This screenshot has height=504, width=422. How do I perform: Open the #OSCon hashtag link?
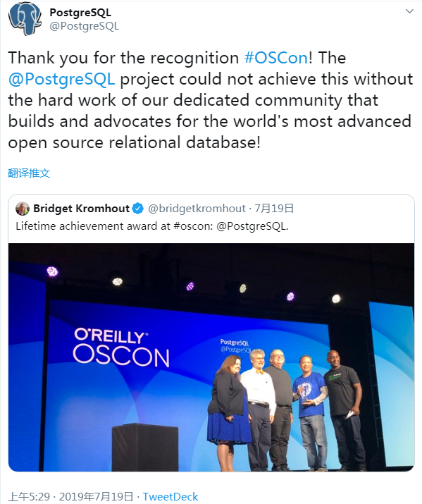(x=276, y=58)
